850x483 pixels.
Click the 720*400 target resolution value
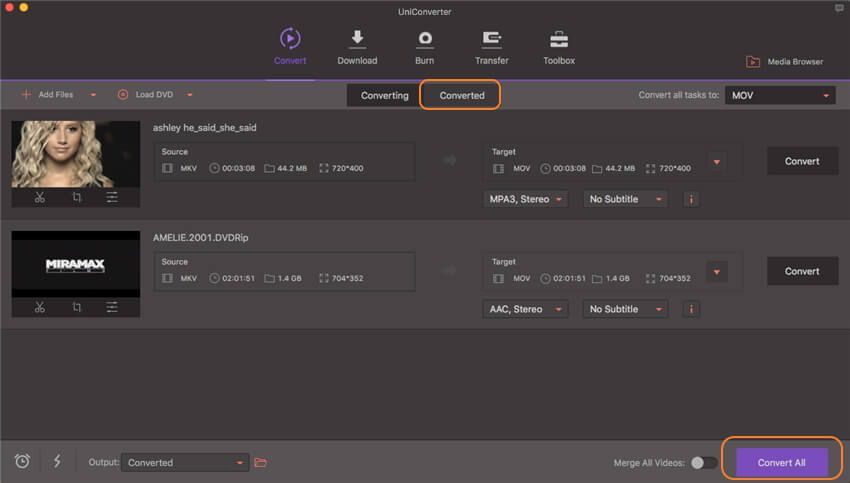tap(675, 168)
